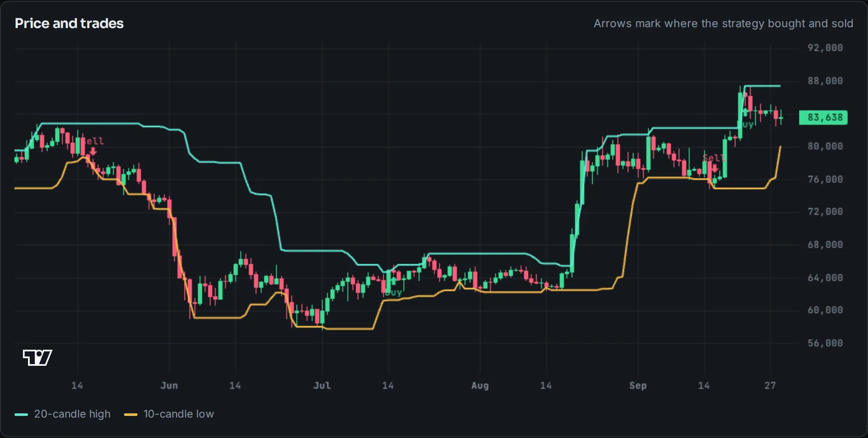The height and width of the screenshot is (438, 868).
Task: Click the 68,000 price axis label
Action: point(825,245)
